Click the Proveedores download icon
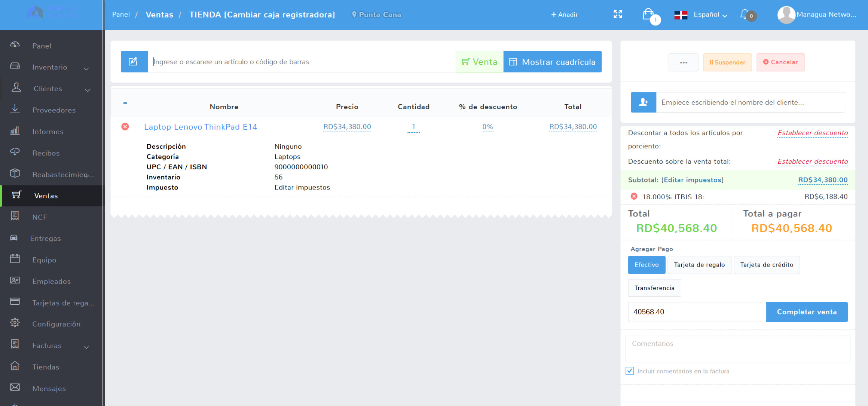This screenshot has width=868, height=406. click(15, 109)
